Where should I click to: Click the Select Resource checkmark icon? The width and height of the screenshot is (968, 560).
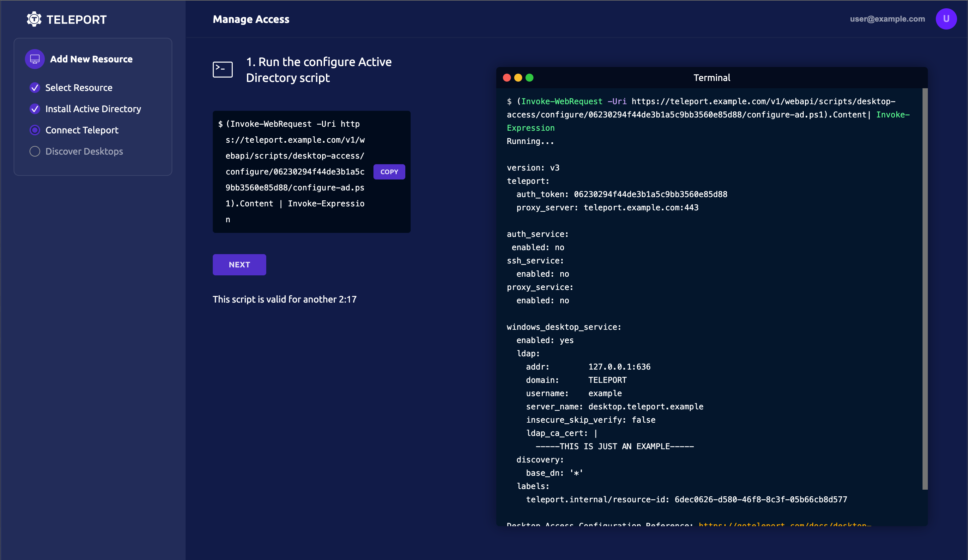[x=35, y=88]
